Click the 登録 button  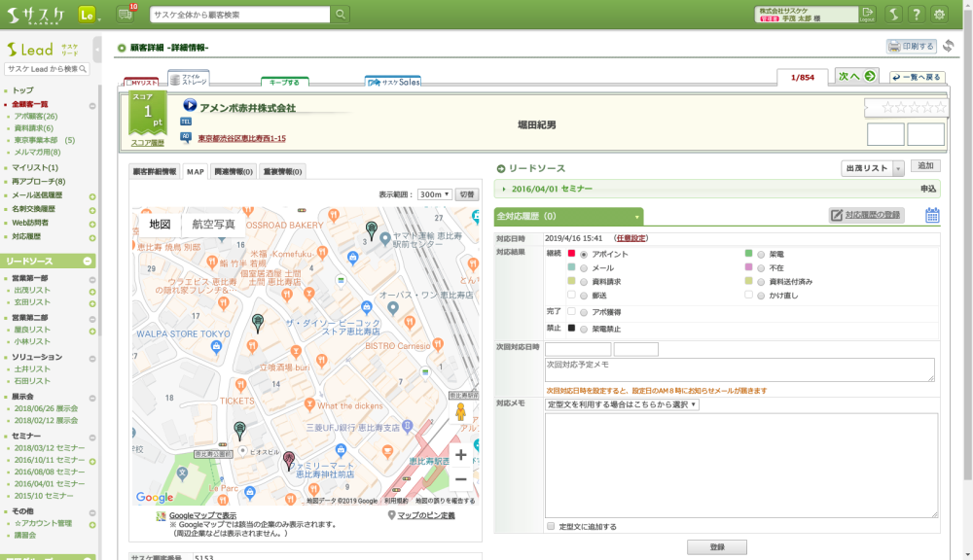coord(717,547)
